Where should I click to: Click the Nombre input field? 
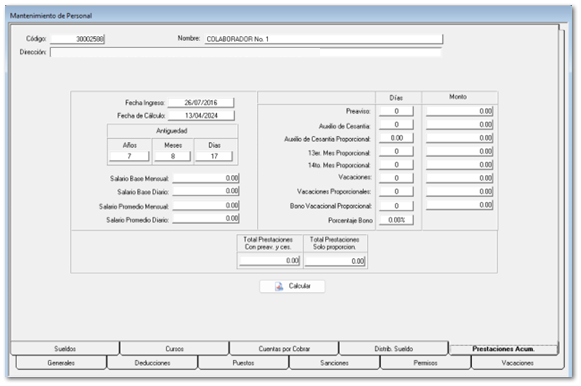point(323,39)
